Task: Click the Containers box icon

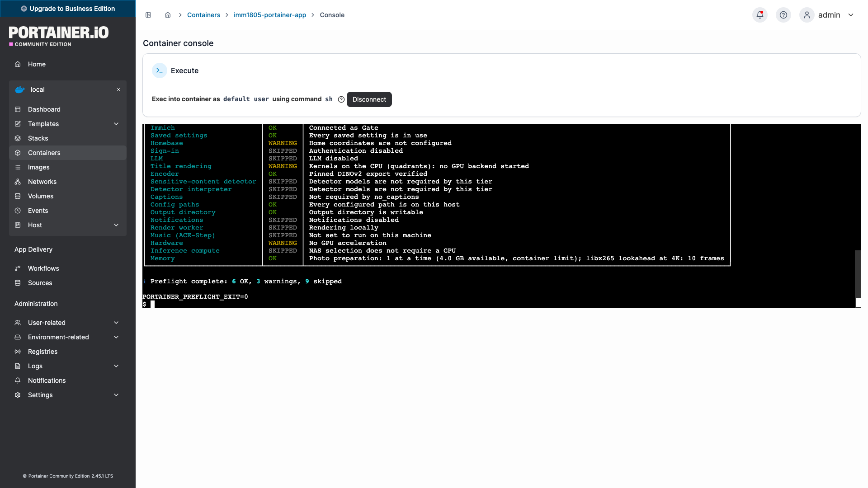Action: [18, 153]
